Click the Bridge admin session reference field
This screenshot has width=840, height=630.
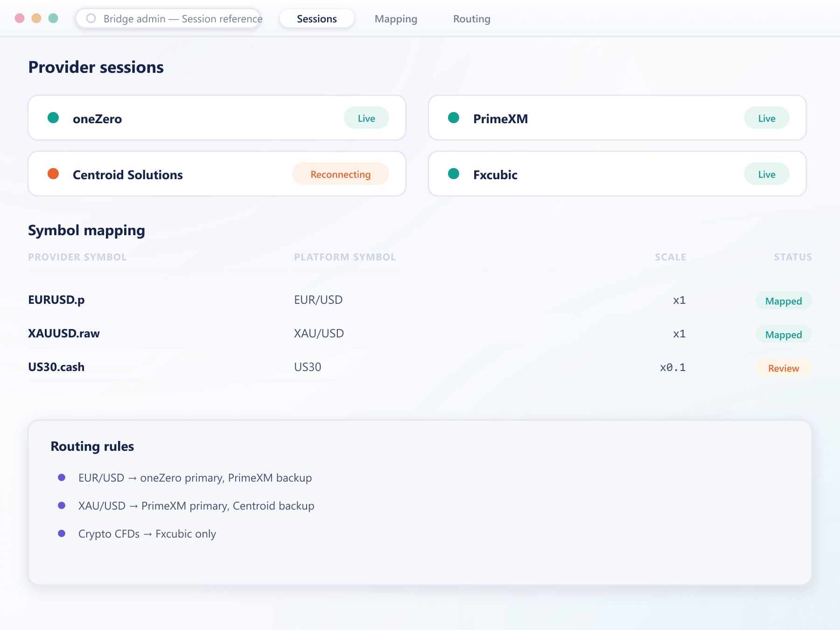click(168, 19)
